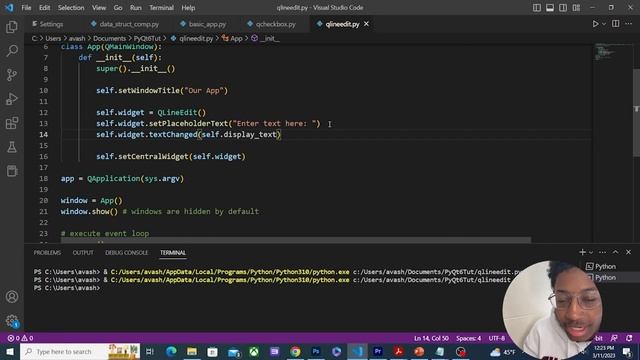Screen dimensions: 640x360
Task: Close the qlineedit.py tab
Action: tap(367, 24)
